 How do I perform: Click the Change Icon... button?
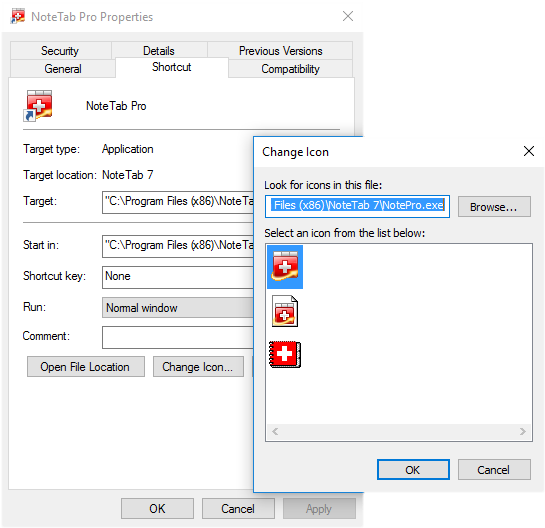point(198,367)
